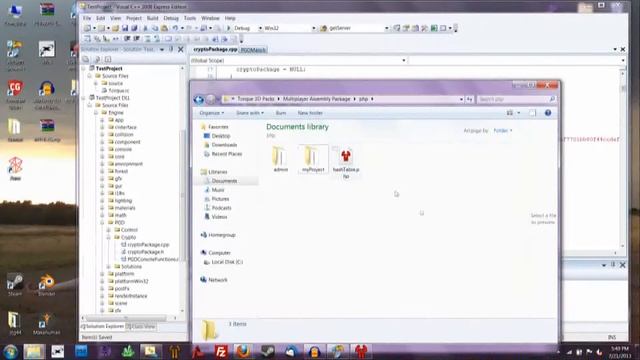
Task: Click Multiplayer Assembly Package in address breadcrumb
Action: (317, 99)
